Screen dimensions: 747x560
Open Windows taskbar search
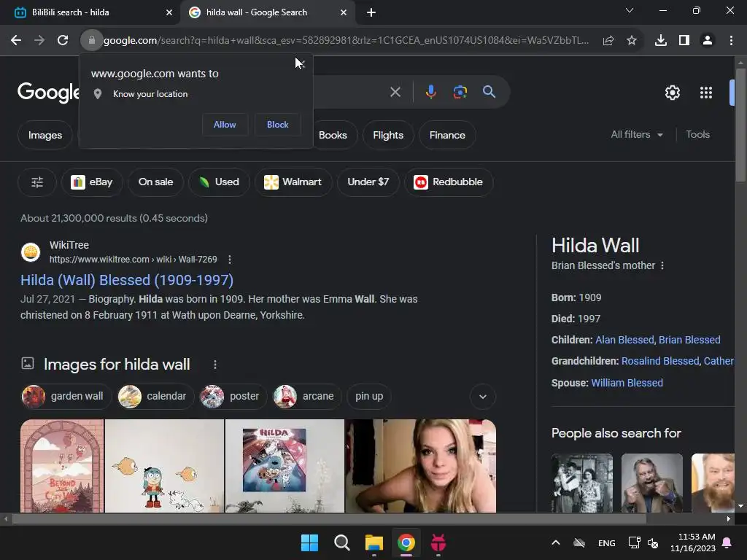[341, 542]
